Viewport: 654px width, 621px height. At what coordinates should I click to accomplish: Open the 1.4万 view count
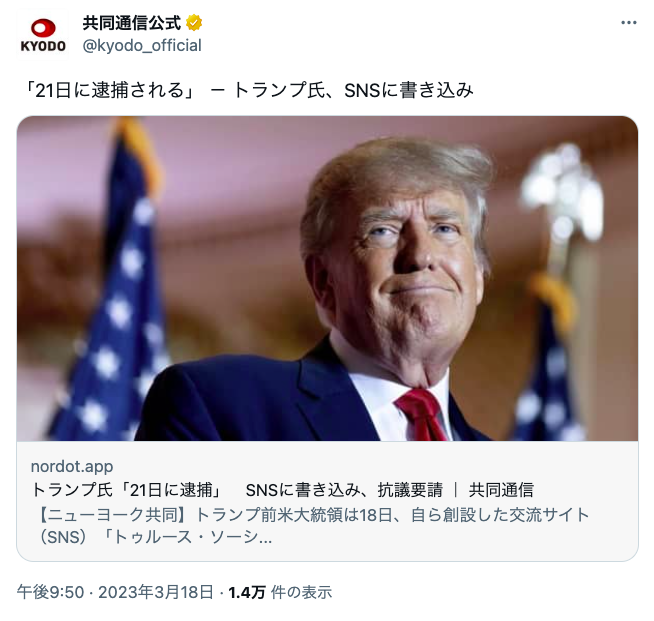(x=247, y=592)
